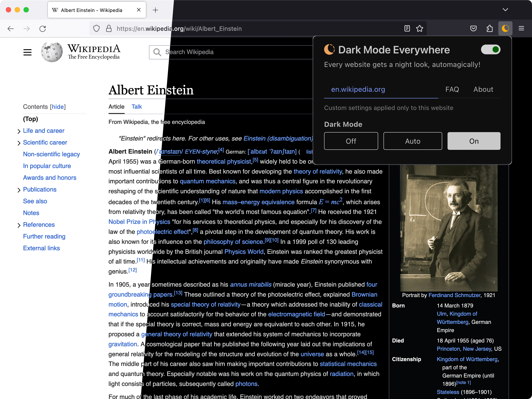Image resolution: width=532 pixels, height=399 pixels.
Task: Open the Ferdinand Schmutzer link
Action: 454,295
